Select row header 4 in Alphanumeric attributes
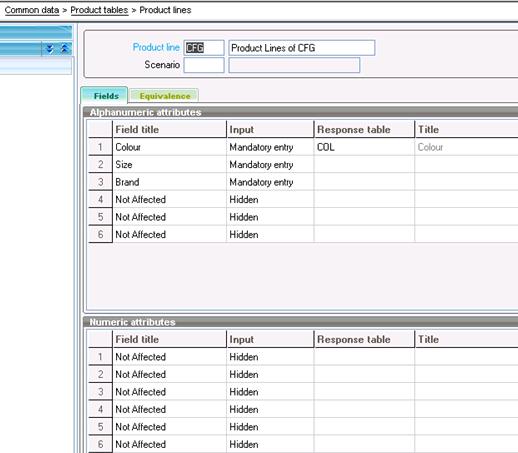Image resolution: width=518 pixels, height=453 pixels. tap(100, 199)
